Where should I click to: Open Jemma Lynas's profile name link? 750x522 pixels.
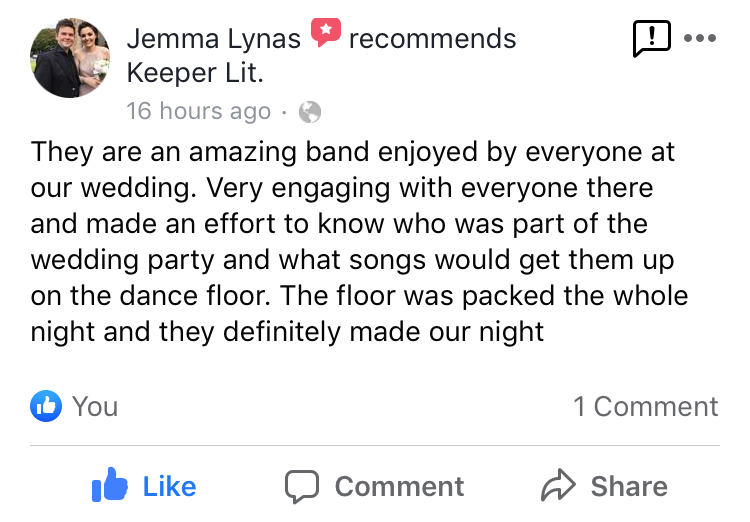point(213,39)
